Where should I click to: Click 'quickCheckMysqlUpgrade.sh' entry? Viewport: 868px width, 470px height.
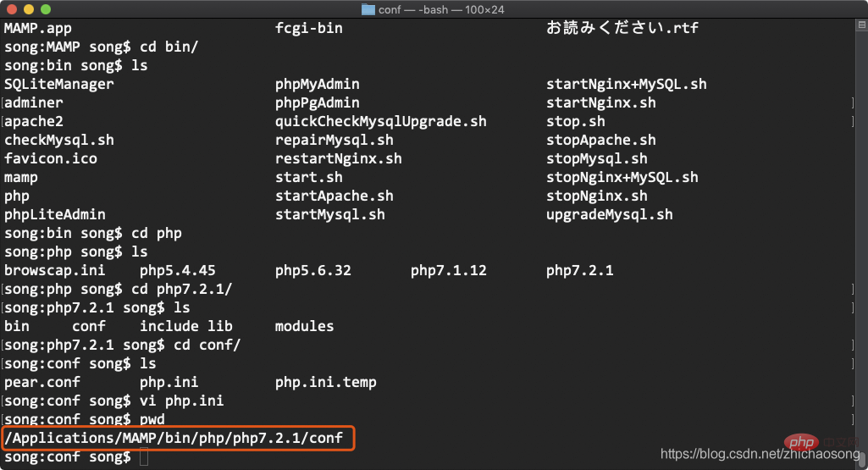click(x=381, y=121)
